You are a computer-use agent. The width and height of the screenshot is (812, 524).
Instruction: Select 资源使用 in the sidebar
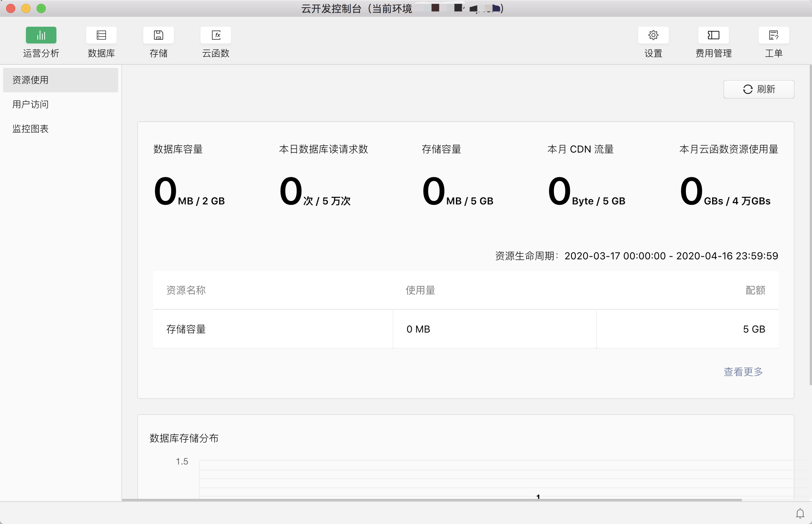tap(30, 80)
